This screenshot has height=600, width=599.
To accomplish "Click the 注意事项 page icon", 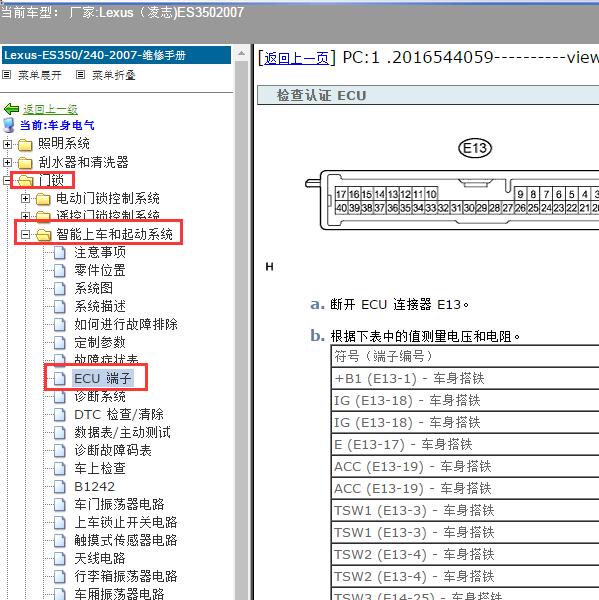I will tap(59, 253).
